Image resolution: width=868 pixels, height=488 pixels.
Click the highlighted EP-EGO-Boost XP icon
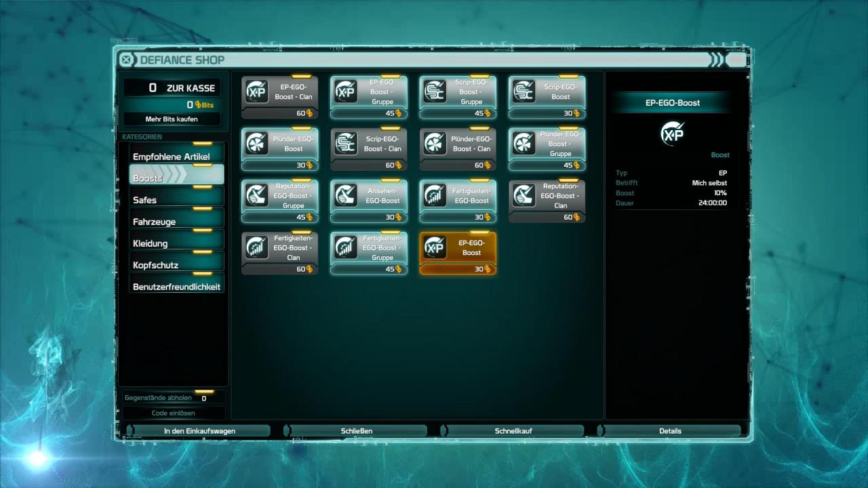[435, 248]
